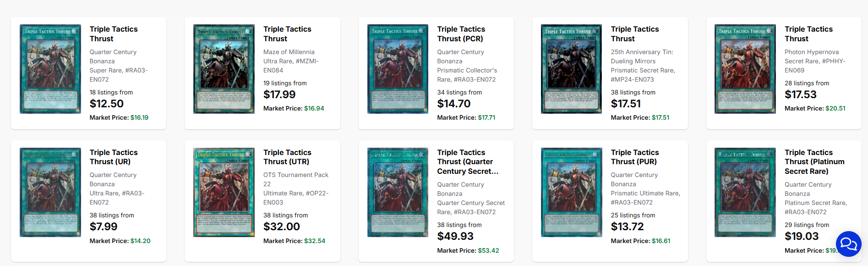Click the OTS Tournament Pack 22 card image
This screenshot has width=868, height=266.
pos(224,192)
